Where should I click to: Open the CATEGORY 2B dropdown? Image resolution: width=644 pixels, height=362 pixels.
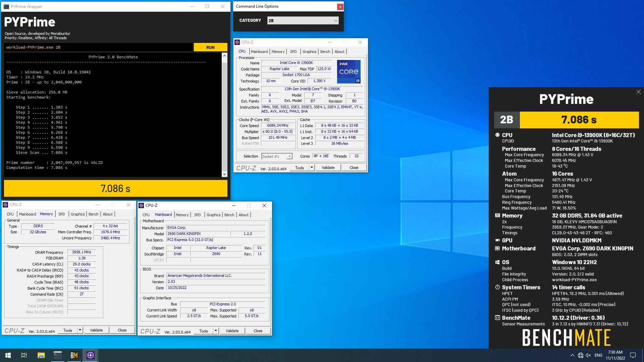pyautogui.click(x=303, y=20)
